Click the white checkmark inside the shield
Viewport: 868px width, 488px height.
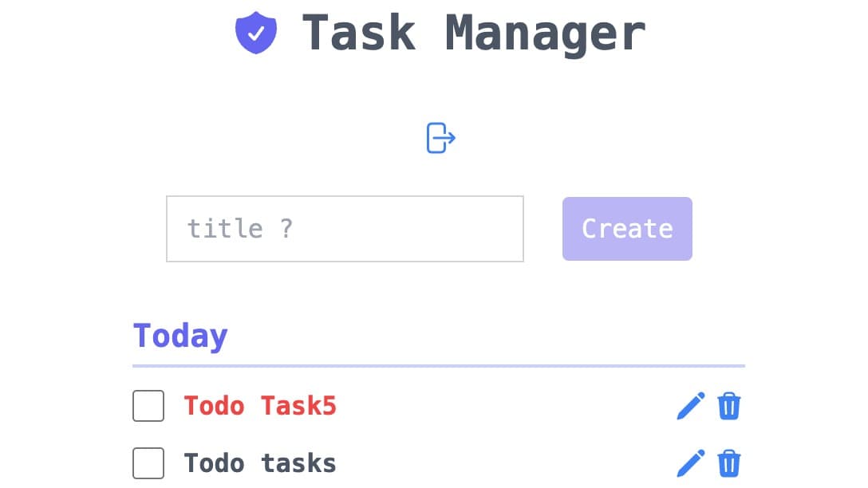point(256,34)
